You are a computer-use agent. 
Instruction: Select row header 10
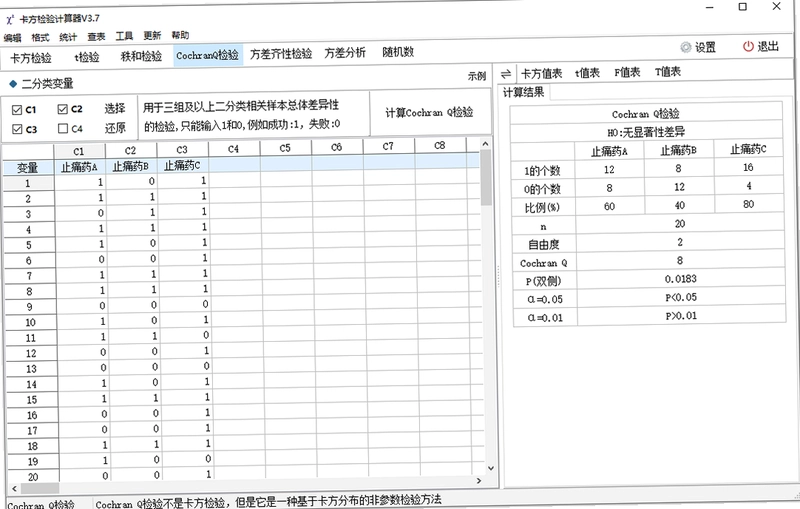(x=31, y=322)
